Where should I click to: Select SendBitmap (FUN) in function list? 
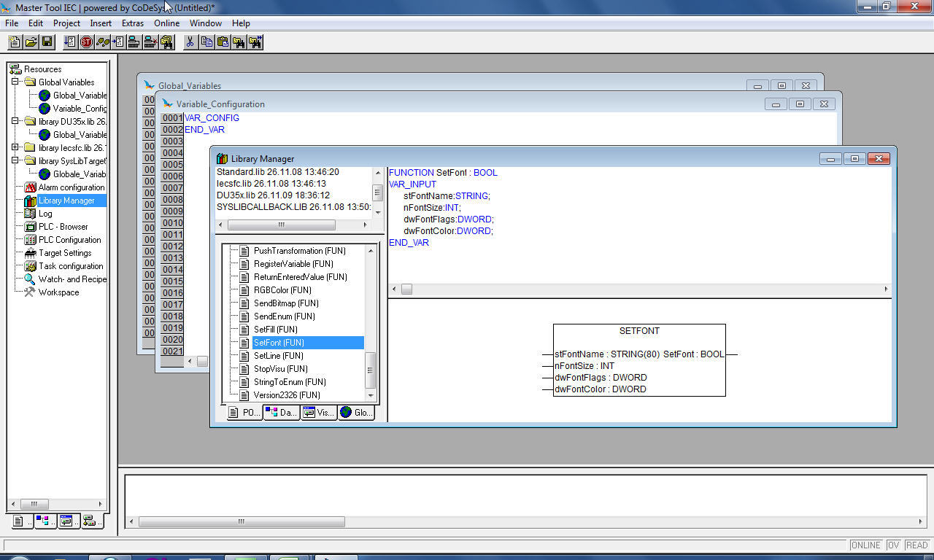click(286, 303)
